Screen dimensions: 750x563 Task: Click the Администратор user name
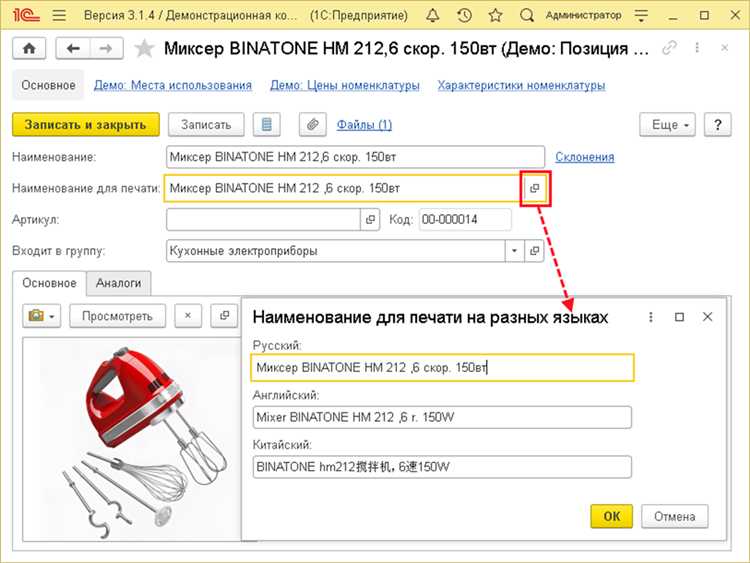click(x=583, y=15)
